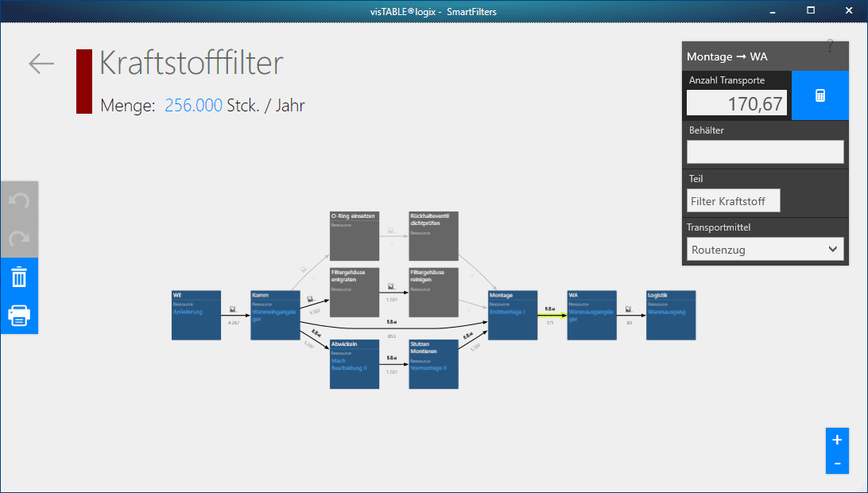Click the back arrow next to Kraftstofffilter

coord(41,64)
